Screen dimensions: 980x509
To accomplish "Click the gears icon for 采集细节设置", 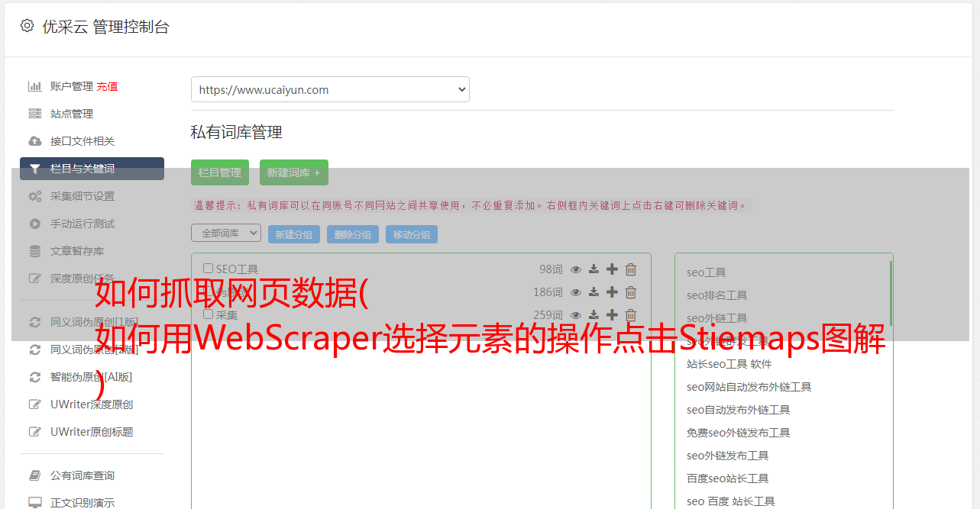I will coord(35,196).
